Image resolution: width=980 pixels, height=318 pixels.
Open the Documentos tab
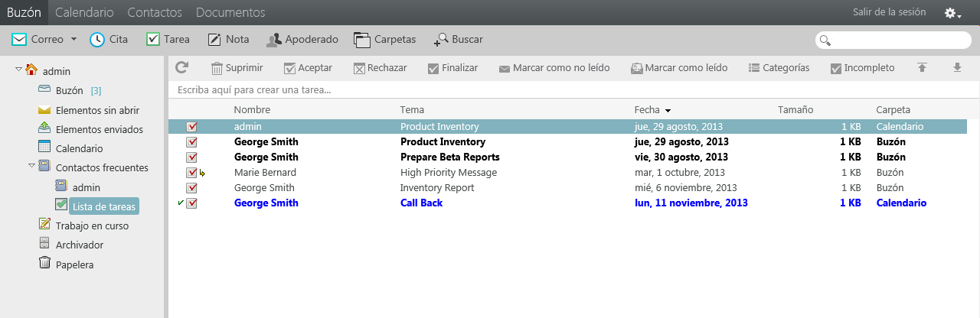click(230, 12)
